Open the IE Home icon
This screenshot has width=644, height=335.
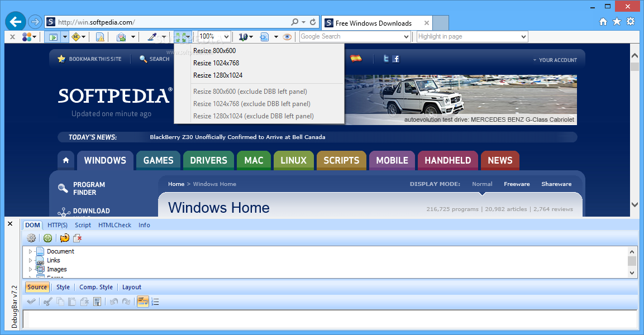point(603,22)
